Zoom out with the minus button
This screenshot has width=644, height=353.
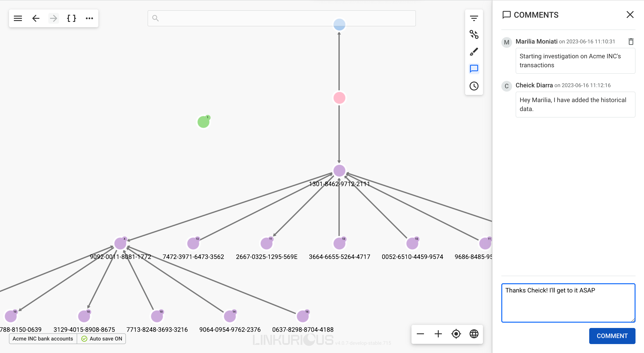click(420, 334)
